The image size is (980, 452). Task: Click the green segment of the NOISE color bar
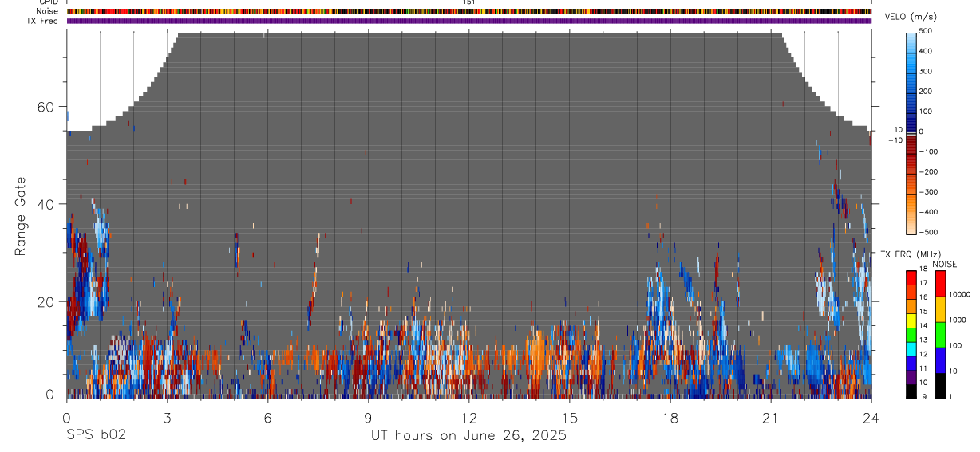pyautogui.click(x=940, y=335)
